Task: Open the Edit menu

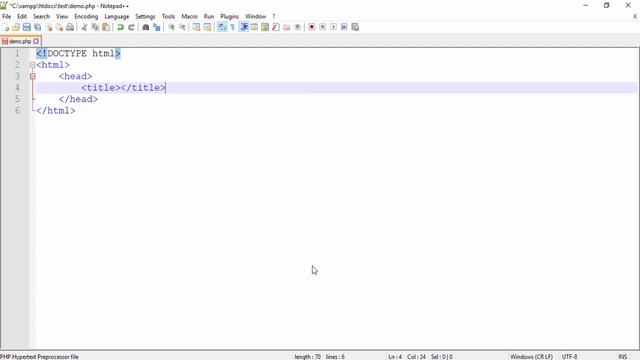Action: (22, 16)
